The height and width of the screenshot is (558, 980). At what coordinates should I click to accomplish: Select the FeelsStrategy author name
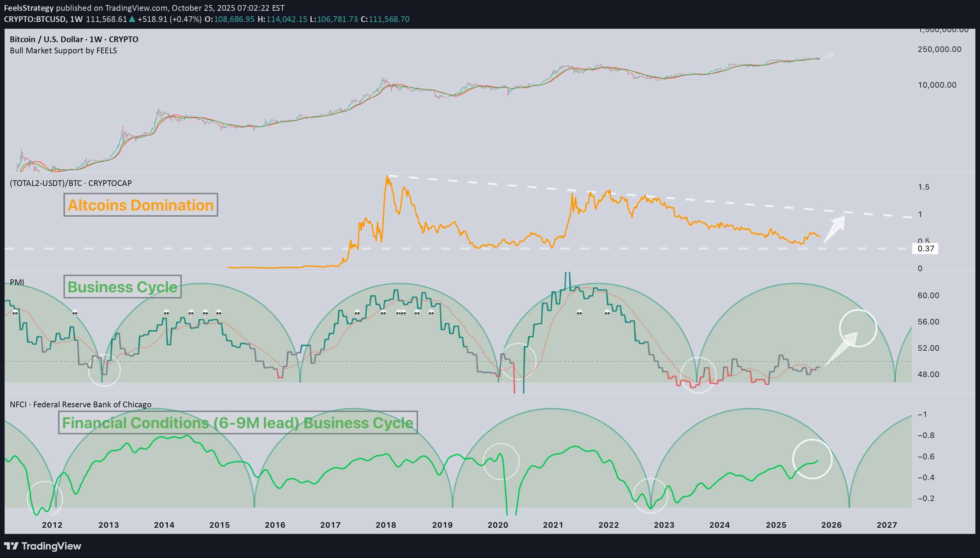29,8
